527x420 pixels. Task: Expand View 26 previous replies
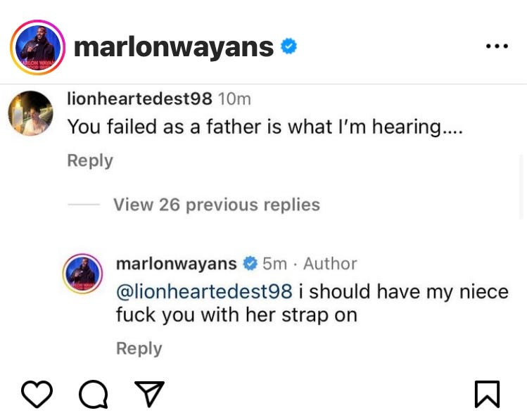217,205
